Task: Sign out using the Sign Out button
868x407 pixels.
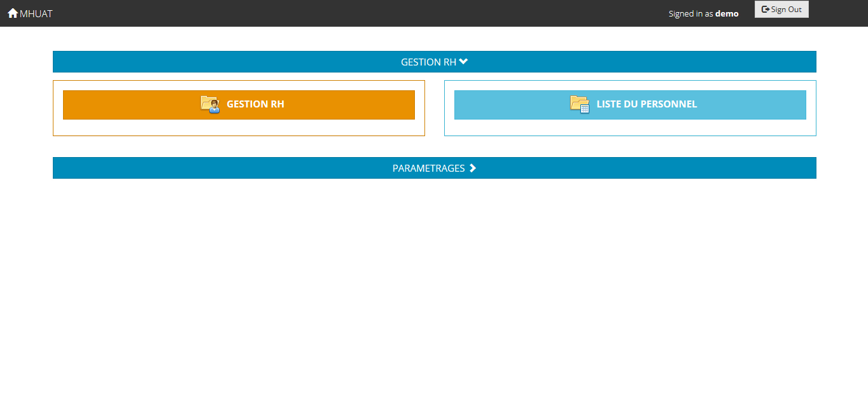Action: tap(781, 10)
